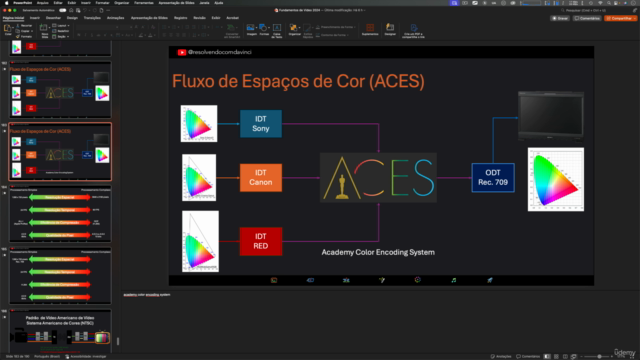Open Spotlight search in macOS menu bar

(609, 3)
